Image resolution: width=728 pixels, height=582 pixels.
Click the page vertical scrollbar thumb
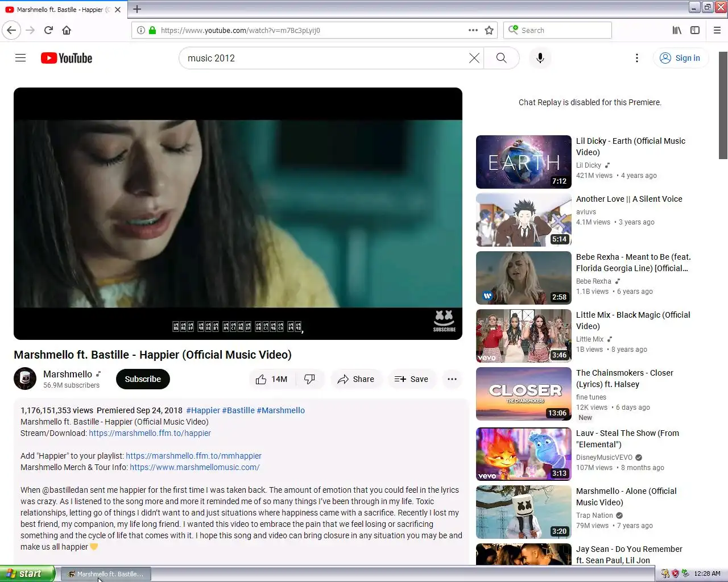(x=723, y=105)
